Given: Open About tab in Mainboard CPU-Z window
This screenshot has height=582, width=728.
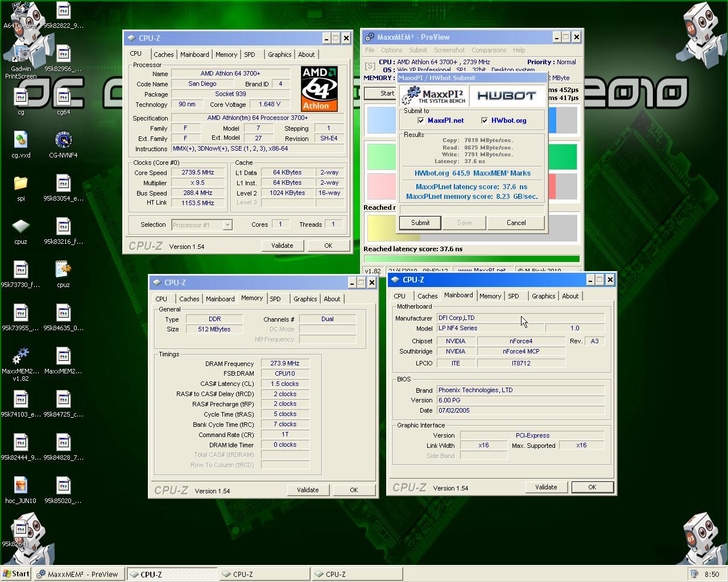Looking at the screenshot, I should pyautogui.click(x=570, y=296).
